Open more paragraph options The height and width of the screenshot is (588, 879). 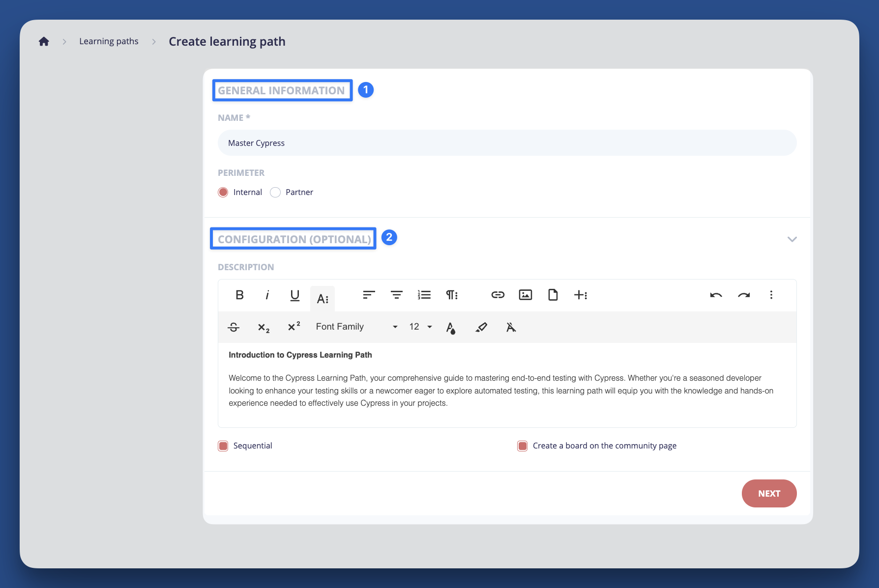pyautogui.click(x=452, y=295)
